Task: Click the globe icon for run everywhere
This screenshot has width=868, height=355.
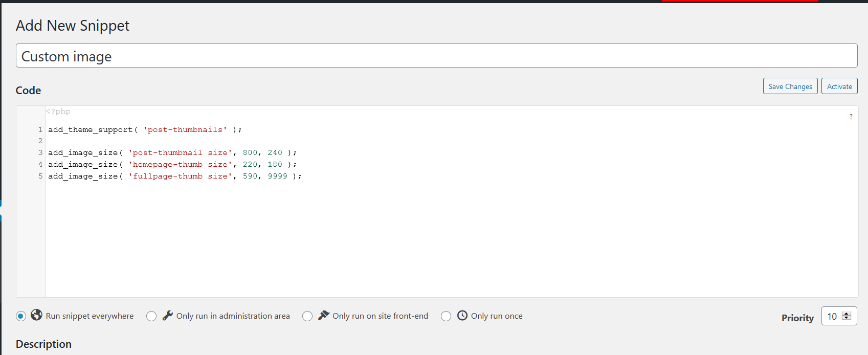Action: pyautogui.click(x=36, y=315)
